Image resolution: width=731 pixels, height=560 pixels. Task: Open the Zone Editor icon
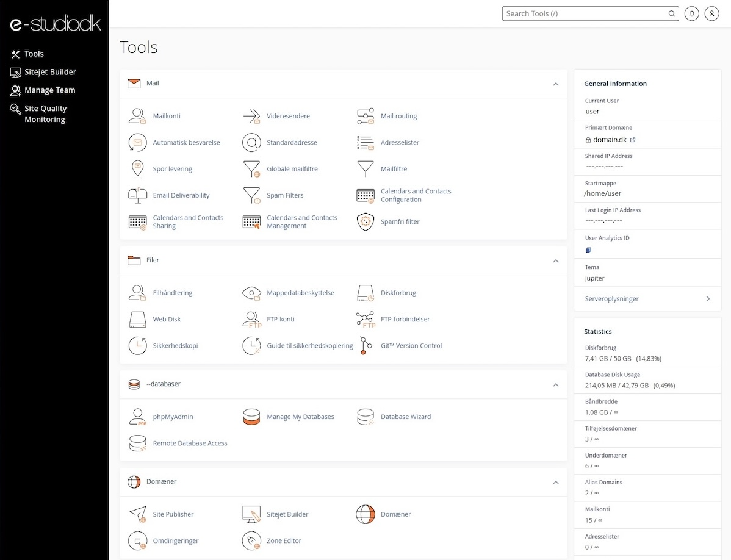[x=251, y=540]
